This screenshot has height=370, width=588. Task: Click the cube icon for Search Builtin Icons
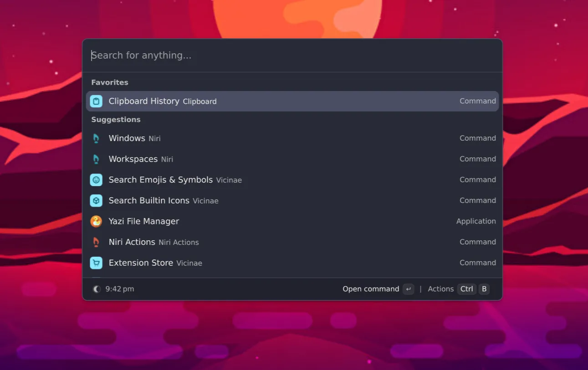point(96,201)
